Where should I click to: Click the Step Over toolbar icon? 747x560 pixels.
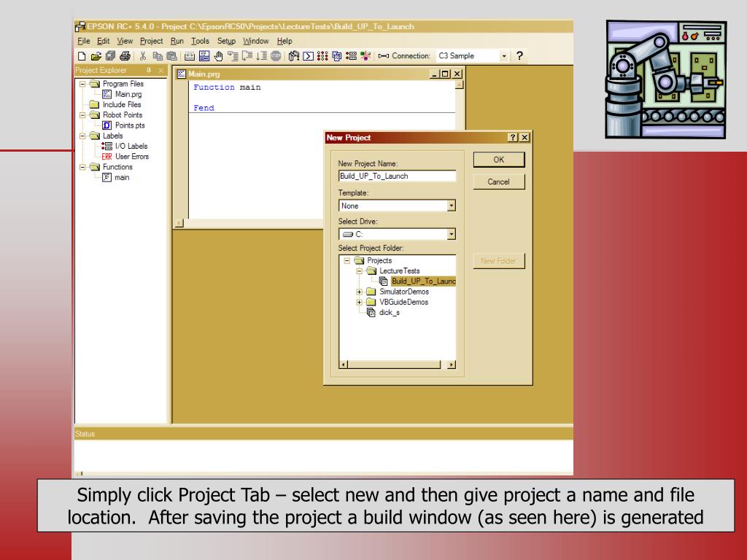[247, 56]
